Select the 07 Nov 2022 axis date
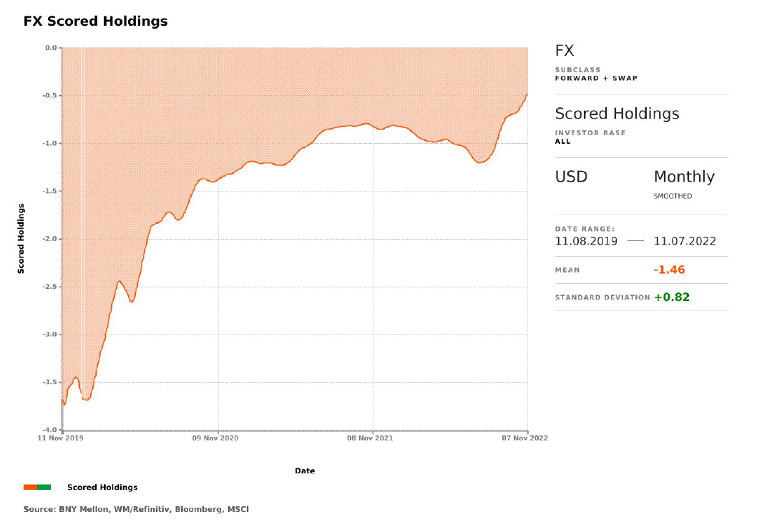 click(x=527, y=438)
